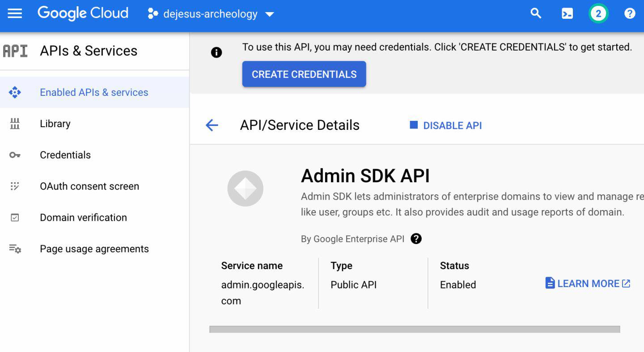The image size is (644, 352).
Task: Open OAuth consent screen
Action: click(x=89, y=186)
